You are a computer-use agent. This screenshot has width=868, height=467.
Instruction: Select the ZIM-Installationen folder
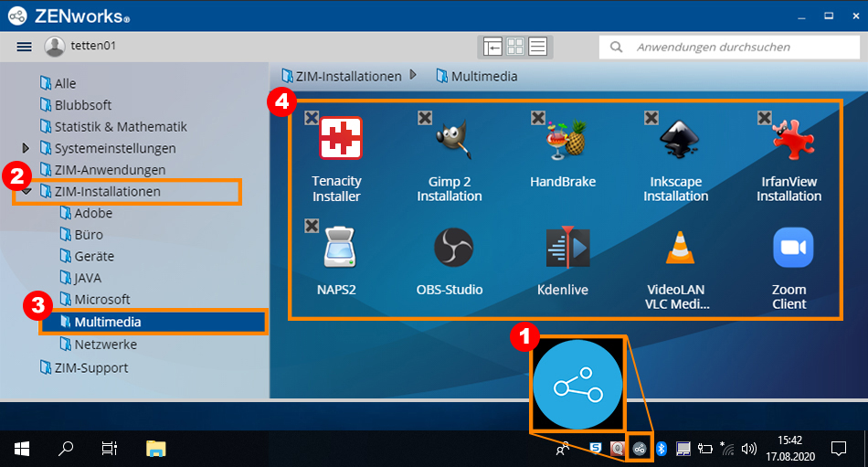[101, 192]
